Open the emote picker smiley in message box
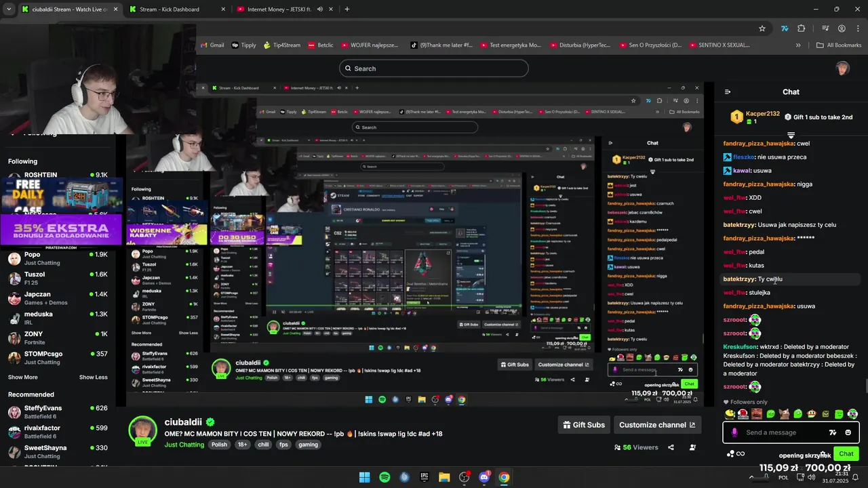The height and width of the screenshot is (488, 868). tap(848, 432)
